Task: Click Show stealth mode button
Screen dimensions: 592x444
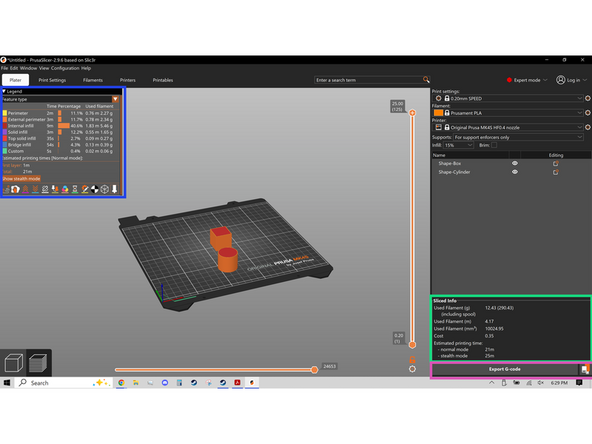Action: tap(22, 179)
